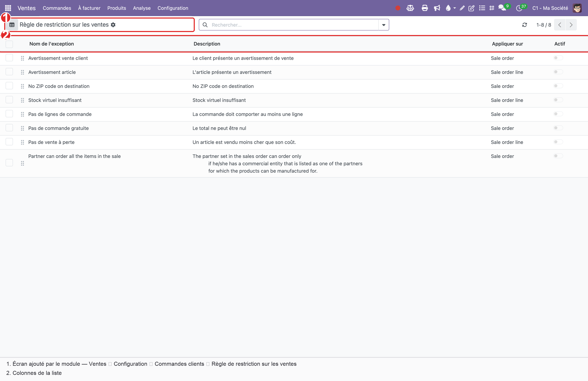Click the list view table icon
The image size is (588, 381).
[12, 25]
